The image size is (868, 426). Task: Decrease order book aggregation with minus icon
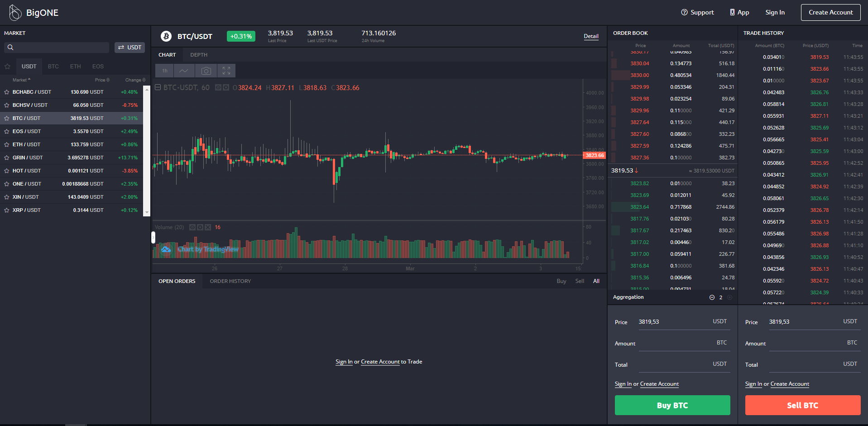pyautogui.click(x=712, y=297)
